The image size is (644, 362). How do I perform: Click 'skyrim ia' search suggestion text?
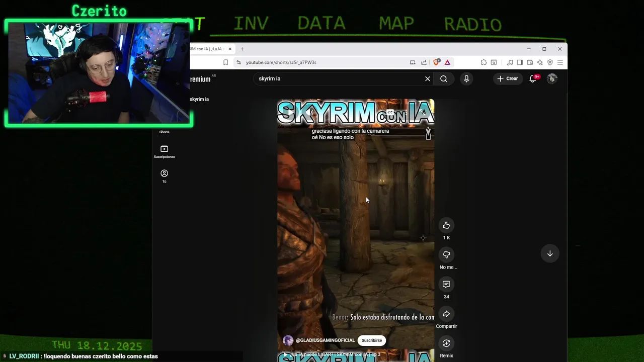[199, 99]
